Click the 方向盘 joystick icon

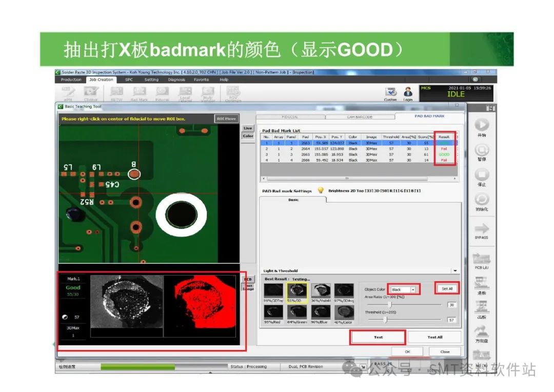482,331
